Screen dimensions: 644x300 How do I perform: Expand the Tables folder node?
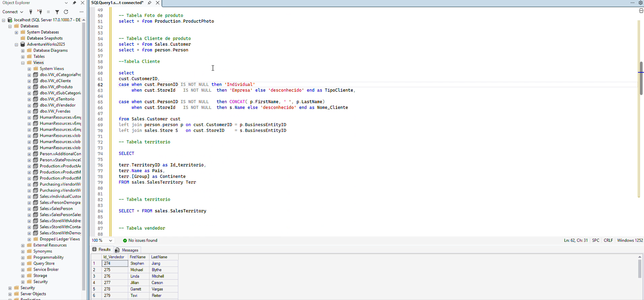(x=23, y=57)
